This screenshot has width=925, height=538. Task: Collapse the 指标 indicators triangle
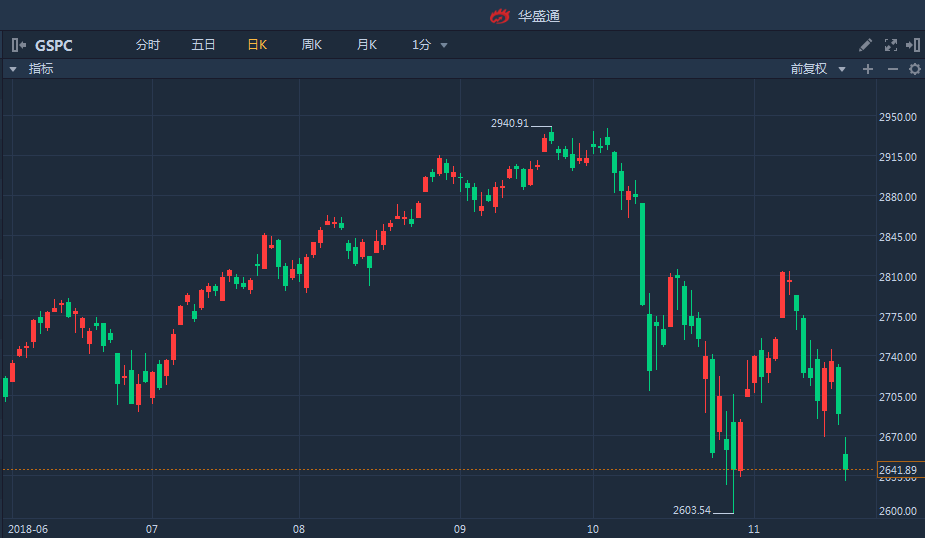(13, 69)
